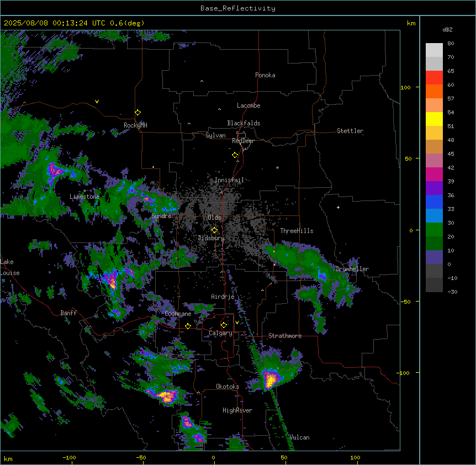Click the Didsbury label

211,238
